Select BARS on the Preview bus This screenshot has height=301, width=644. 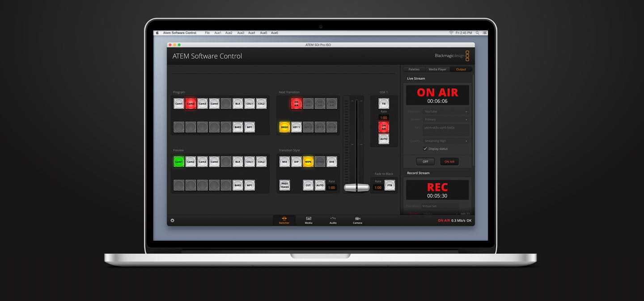pos(238,185)
